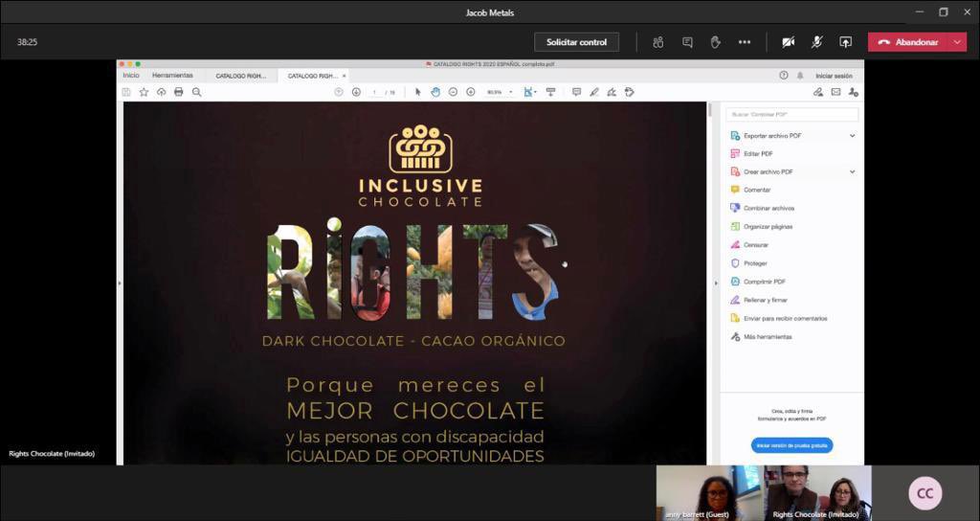This screenshot has height=521, width=980.
Task: Raise hand in the meeting
Action: pos(716,42)
